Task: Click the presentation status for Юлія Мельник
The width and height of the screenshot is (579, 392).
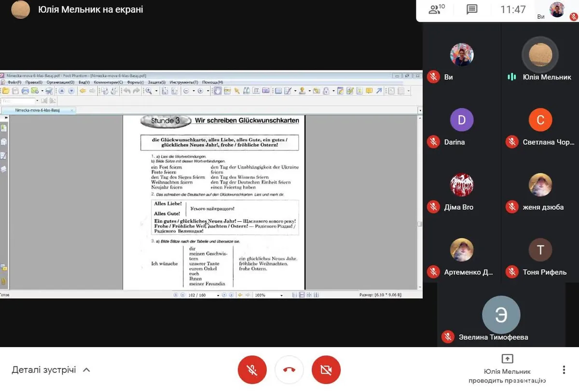Action: click(507, 370)
